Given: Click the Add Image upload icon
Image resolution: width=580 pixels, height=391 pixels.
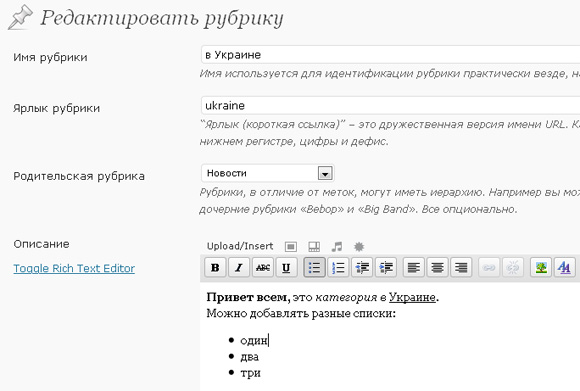Looking at the screenshot, I should (x=291, y=247).
